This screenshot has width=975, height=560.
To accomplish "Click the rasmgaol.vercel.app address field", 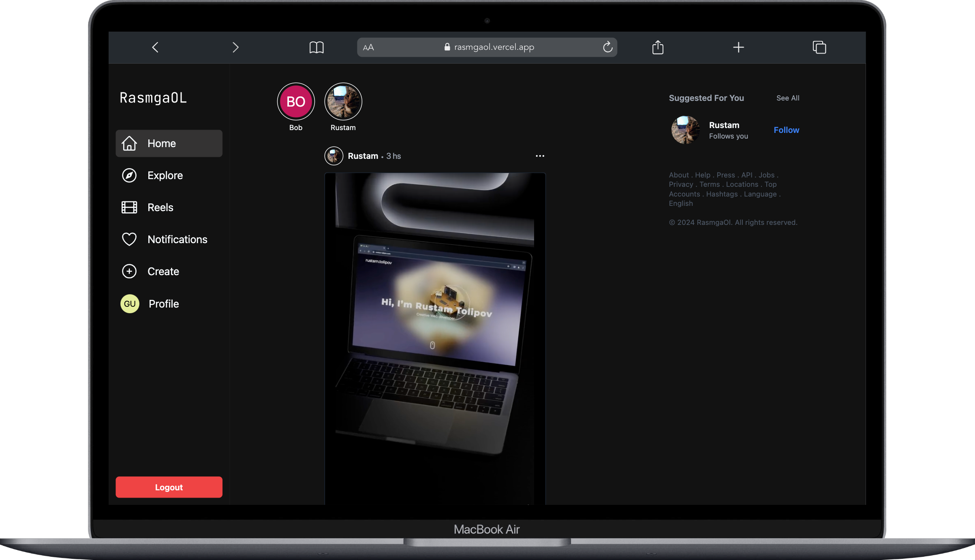I will pos(494,47).
